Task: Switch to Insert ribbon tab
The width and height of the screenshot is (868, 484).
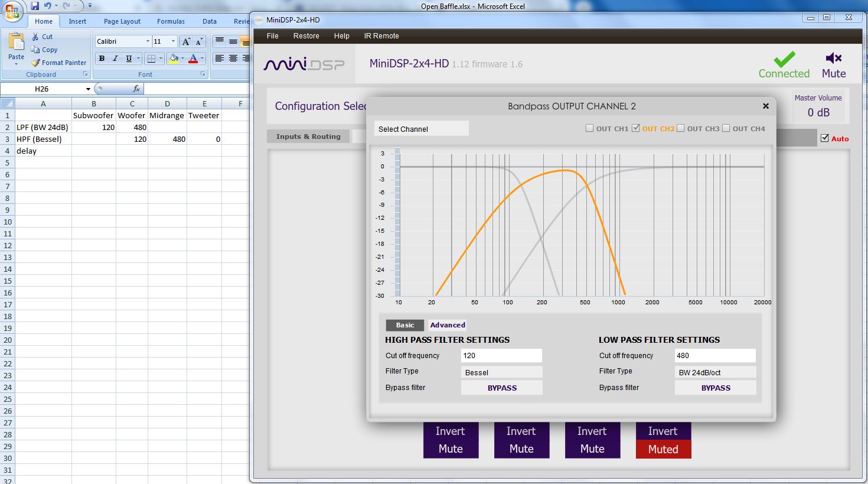Action: 77,21
